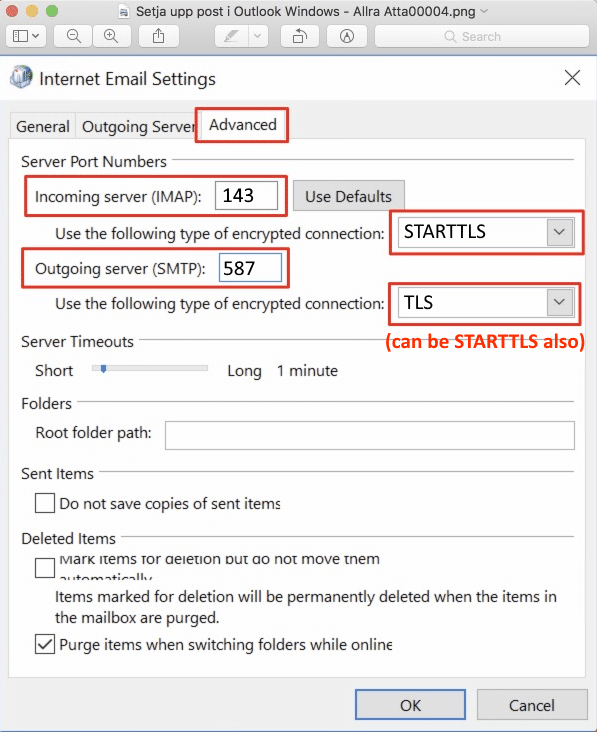Expand the STARTTLS encryption dropdown
This screenshot has height=732, width=599.
point(559,232)
